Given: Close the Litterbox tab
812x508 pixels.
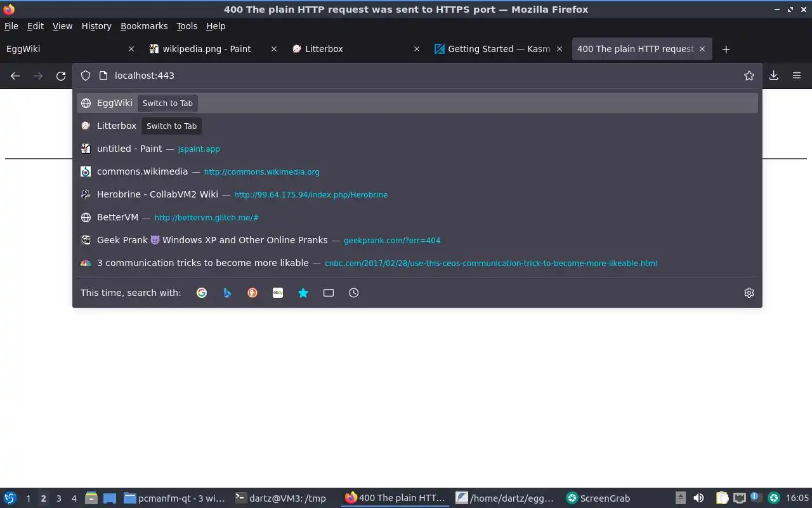Looking at the screenshot, I should pyautogui.click(x=417, y=49).
